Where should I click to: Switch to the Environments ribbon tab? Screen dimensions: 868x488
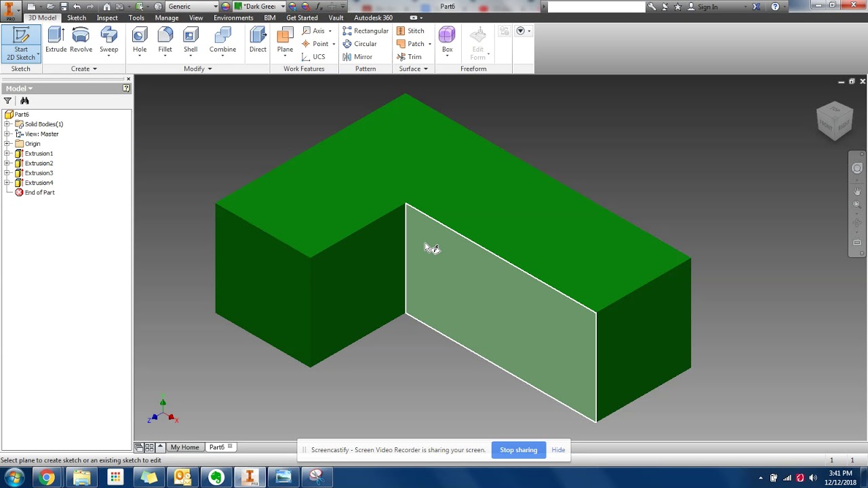pyautogui.click(x=233, y=18)
